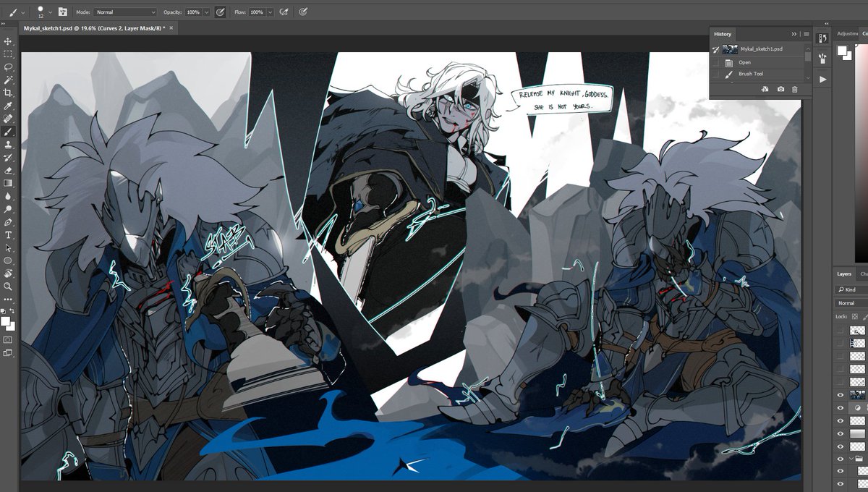This screenshot has width=868, height=492.
Task: Select the Brush tool in toolbox
Action: pos(8,132)
